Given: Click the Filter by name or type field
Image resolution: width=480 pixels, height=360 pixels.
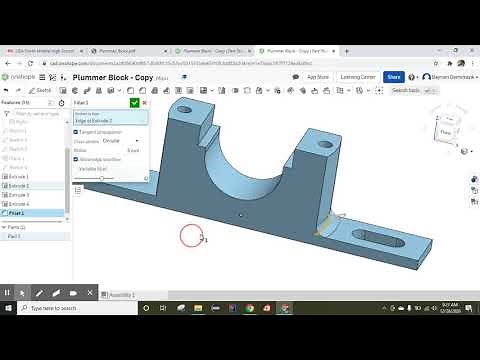Looking at the screenshot, I should (x=37, y=114).
